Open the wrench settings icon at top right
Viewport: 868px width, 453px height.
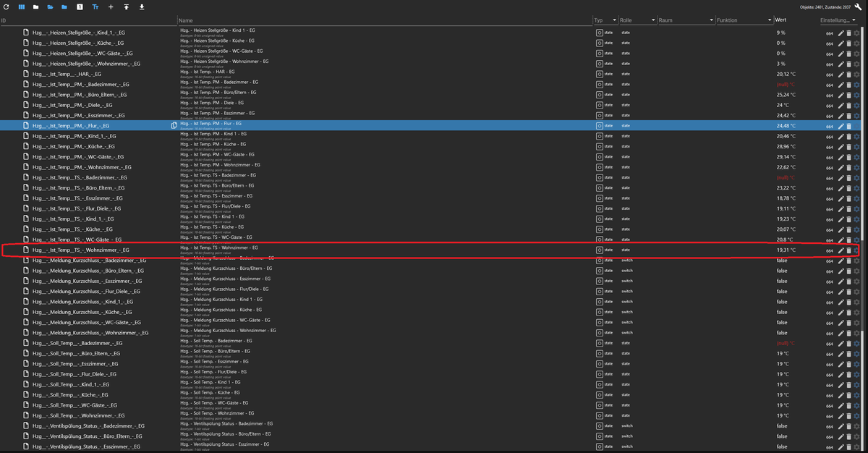(857, 7)
